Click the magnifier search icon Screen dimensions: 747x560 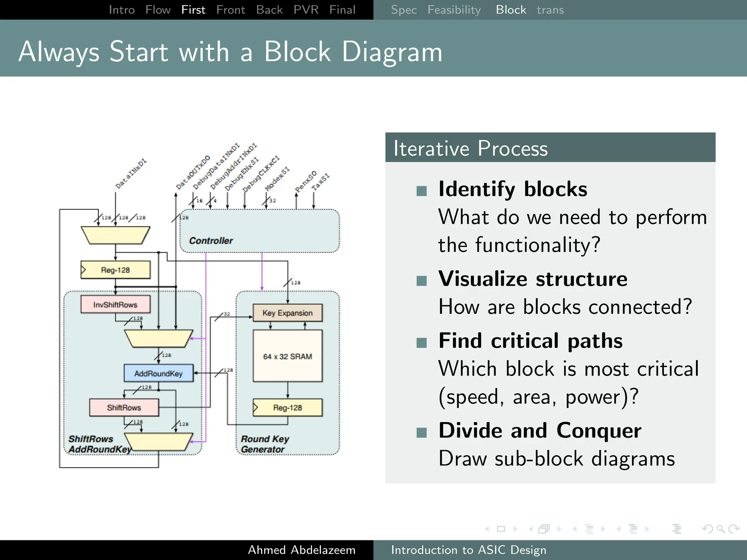click(x=721, y=529)
